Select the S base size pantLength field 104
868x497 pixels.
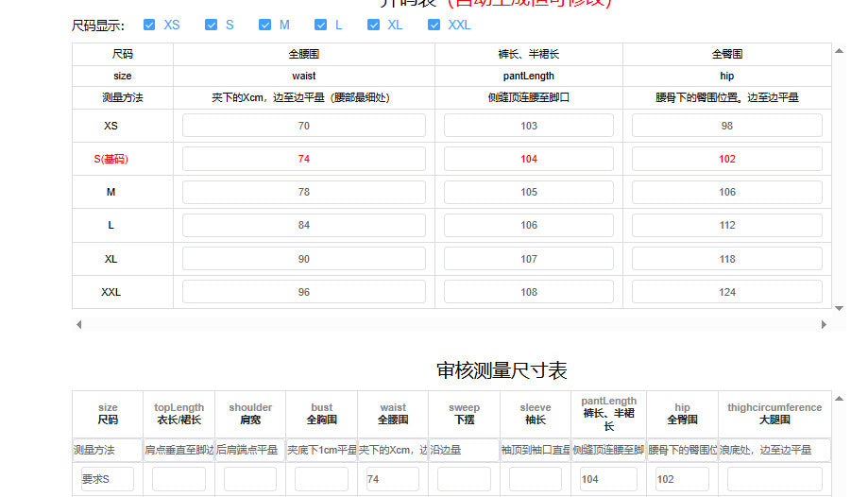528,159
